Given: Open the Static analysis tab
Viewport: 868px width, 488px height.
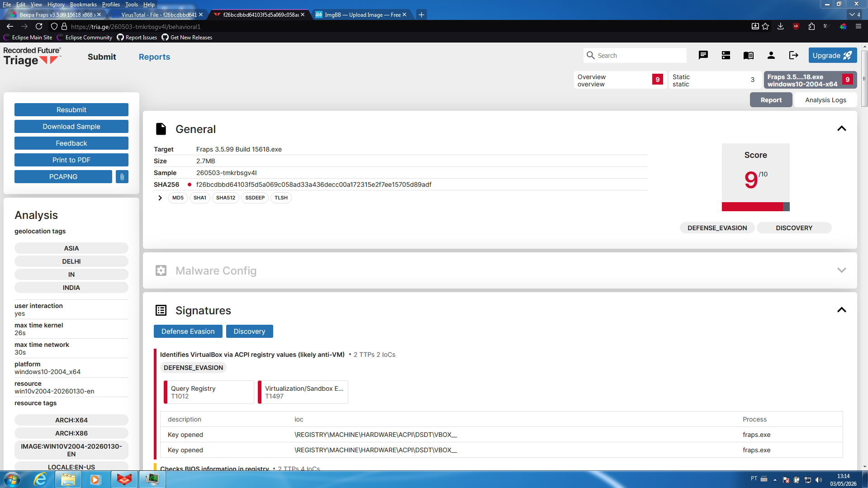Looking at the screenshot, I should [715, 80].
